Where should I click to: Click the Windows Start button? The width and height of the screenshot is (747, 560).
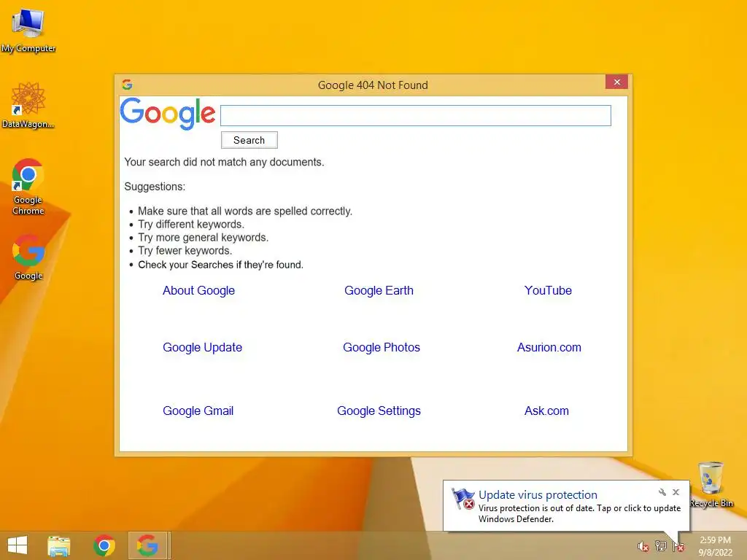coord(18,545)
